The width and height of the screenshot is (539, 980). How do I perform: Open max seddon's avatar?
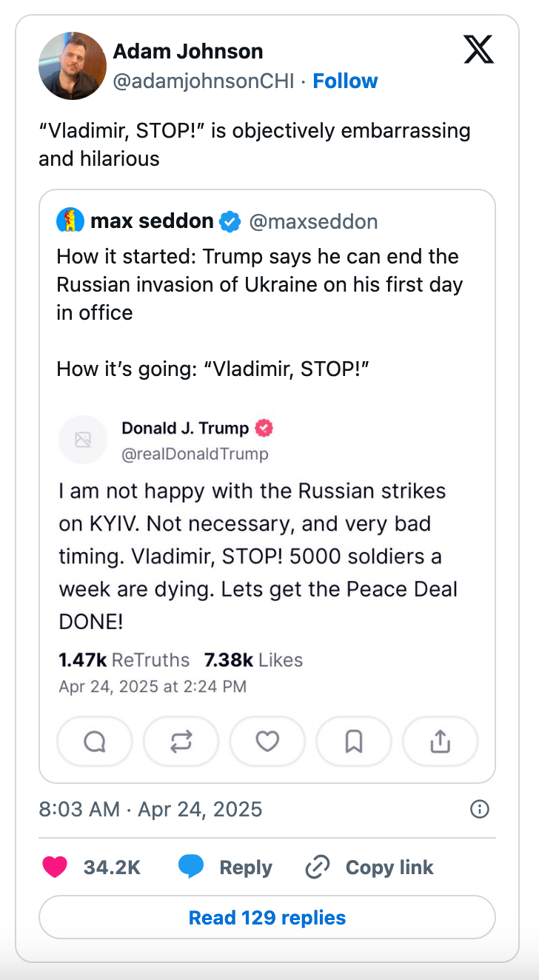pyautogui.click(x=70, y=220)
